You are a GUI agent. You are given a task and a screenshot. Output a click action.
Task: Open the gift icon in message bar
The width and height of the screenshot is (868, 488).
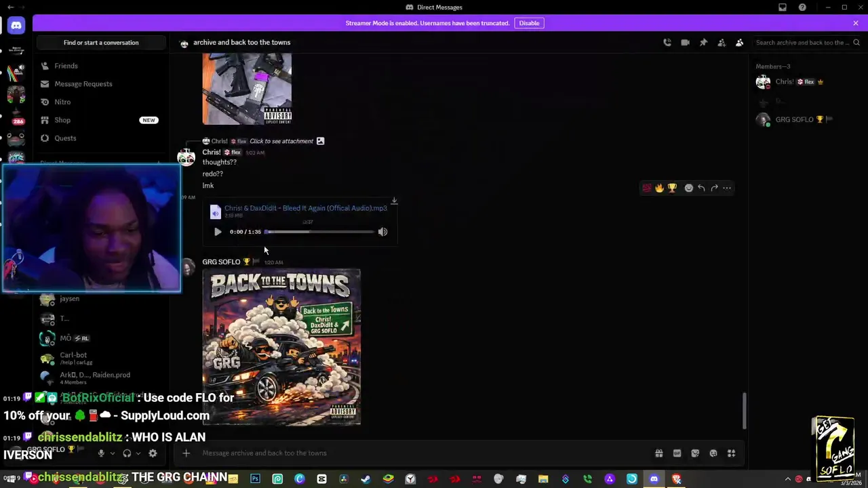click(x=658, y=453)
